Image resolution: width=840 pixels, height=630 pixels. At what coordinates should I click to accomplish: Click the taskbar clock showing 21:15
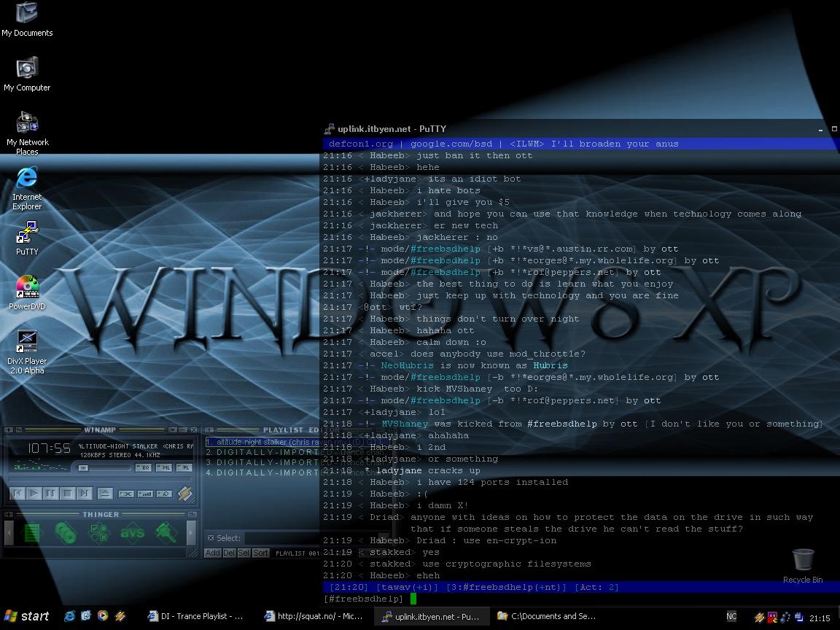[820, 618]
